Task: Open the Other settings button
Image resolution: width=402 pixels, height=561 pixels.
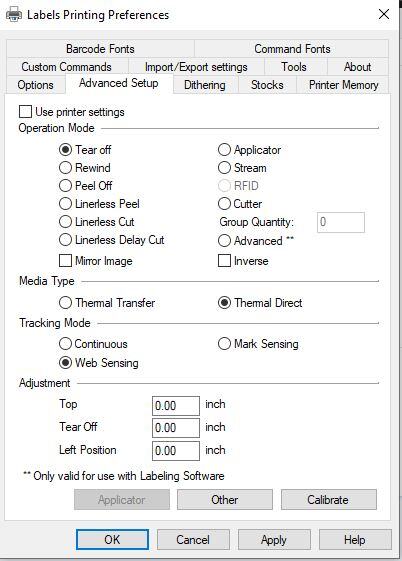Action: click(225, 499)
